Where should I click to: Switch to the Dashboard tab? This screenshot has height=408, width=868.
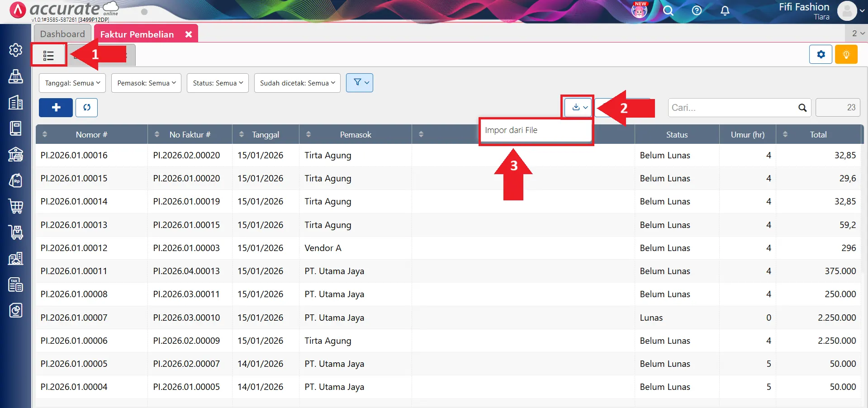62,33
